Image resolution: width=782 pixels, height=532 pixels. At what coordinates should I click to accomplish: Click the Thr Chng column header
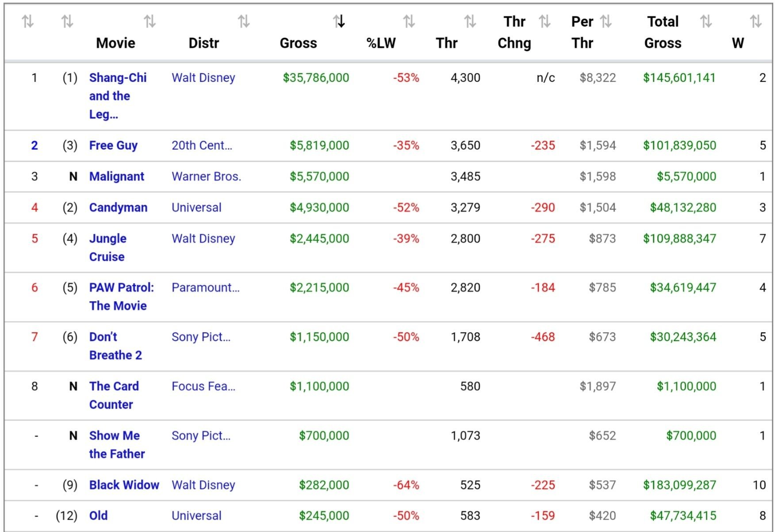coord(514,32)
